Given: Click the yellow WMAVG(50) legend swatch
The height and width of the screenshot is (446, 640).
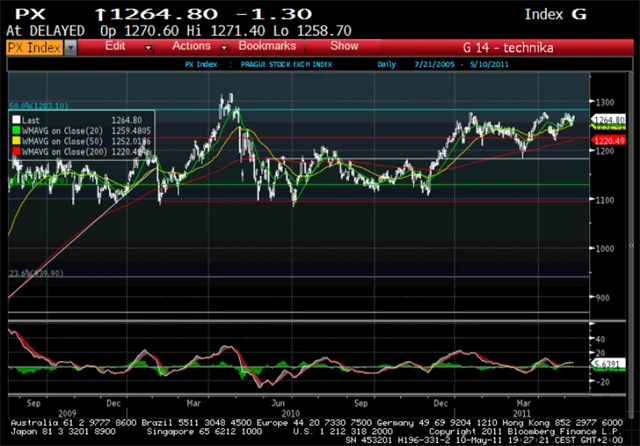Looking at the screenshot, I should pyautogui.click(x=16, y=141).
